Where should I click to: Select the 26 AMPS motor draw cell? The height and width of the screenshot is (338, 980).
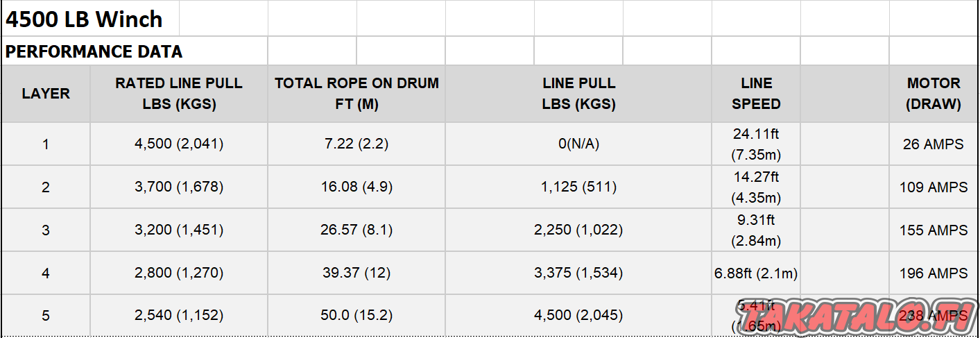[x=934, y=144]
